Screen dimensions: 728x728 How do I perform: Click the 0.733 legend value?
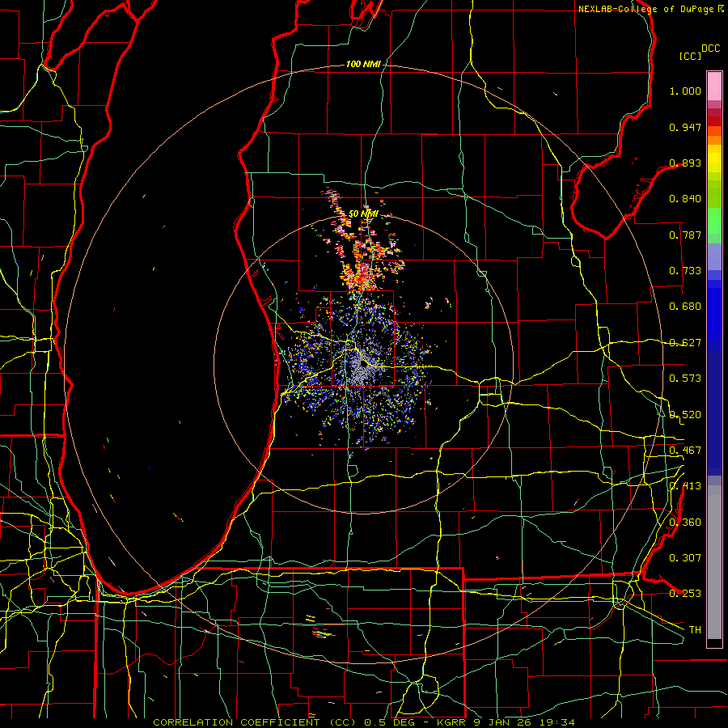pyautogui.click(x=685, y=271)
